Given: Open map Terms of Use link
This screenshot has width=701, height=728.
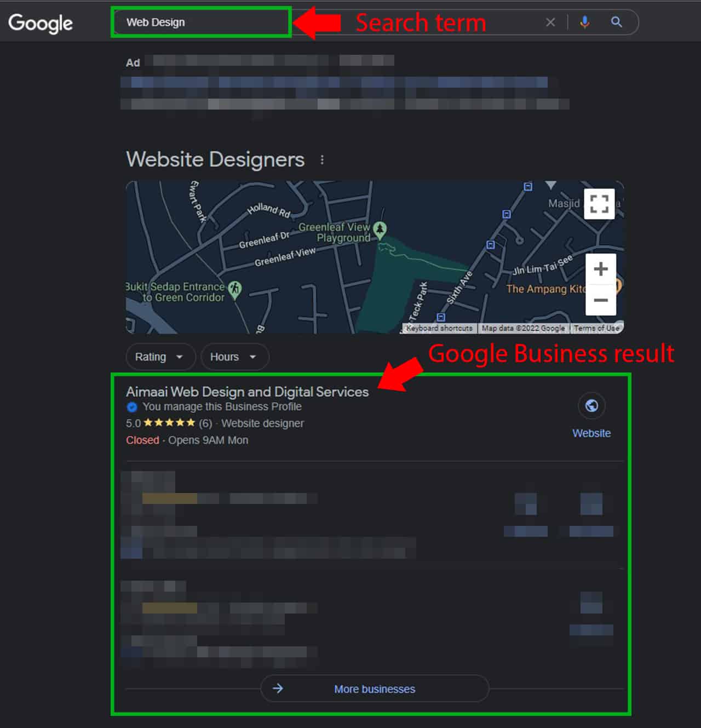Looking at the screenshot, I should pyautogui.click(x=596, y=328).
